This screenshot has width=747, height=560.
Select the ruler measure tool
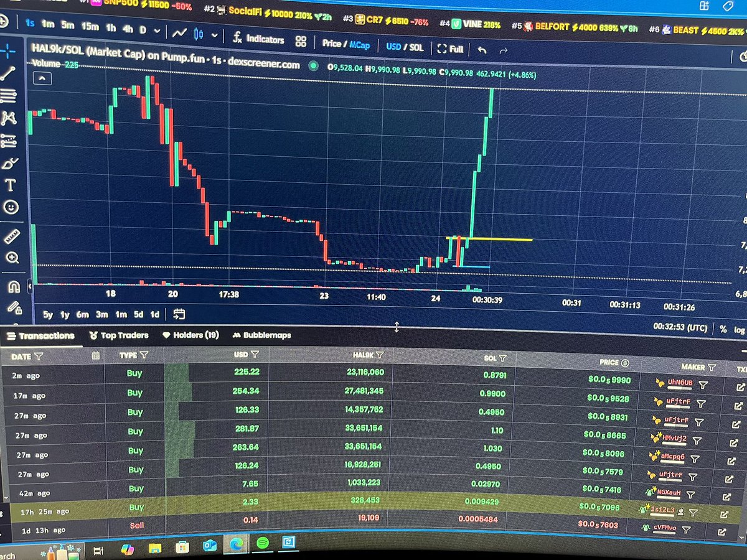[11, 236]
